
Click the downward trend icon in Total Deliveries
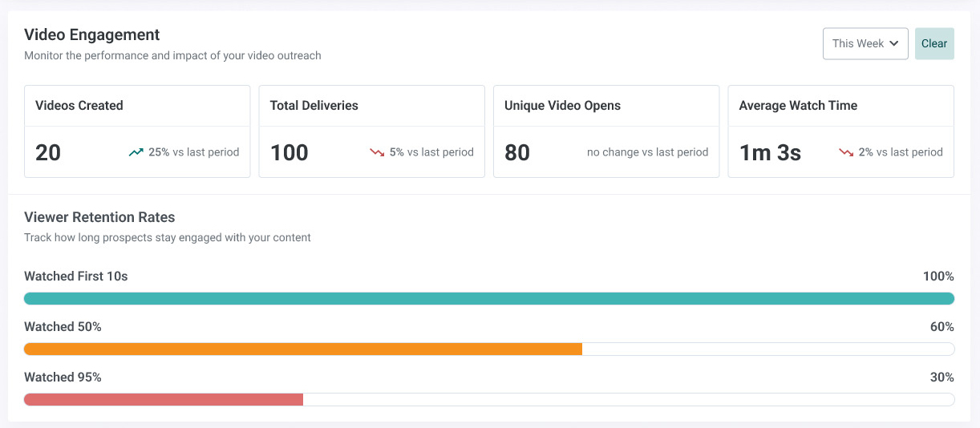coord(377,152)
